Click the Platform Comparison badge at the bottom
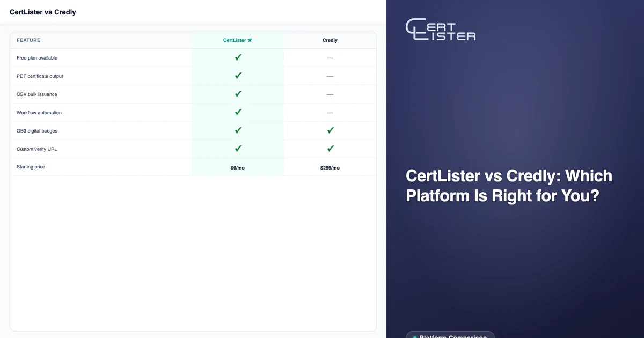Image resolution: width=644 pixels, height=338 pixels. [x=450, y=335]
